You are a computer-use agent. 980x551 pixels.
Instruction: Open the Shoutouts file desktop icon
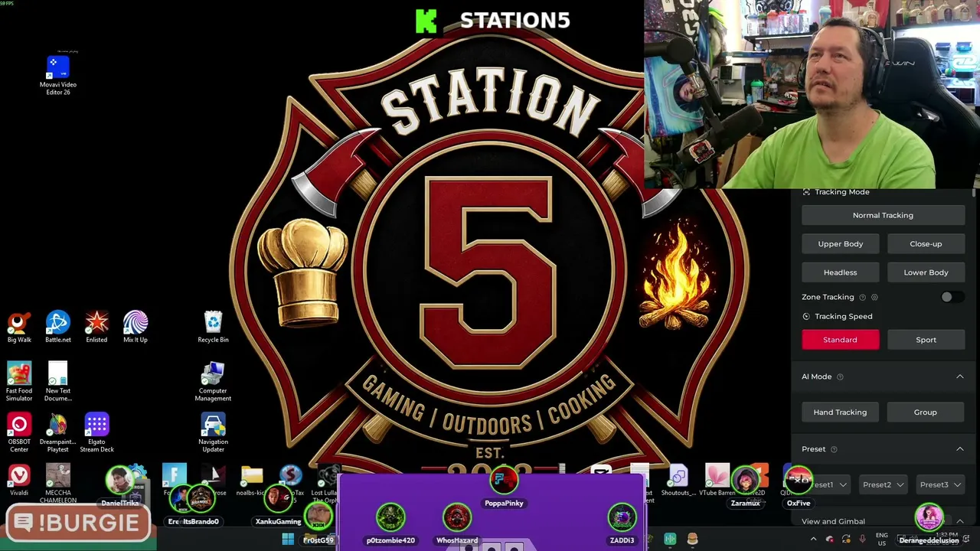tap(678, 481)
